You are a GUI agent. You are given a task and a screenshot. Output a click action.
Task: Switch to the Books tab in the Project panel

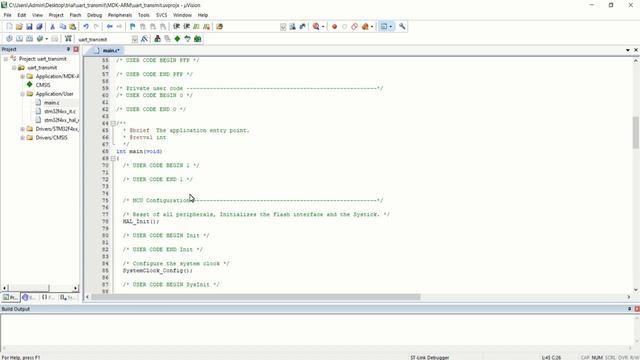click(x=30, y=298)
